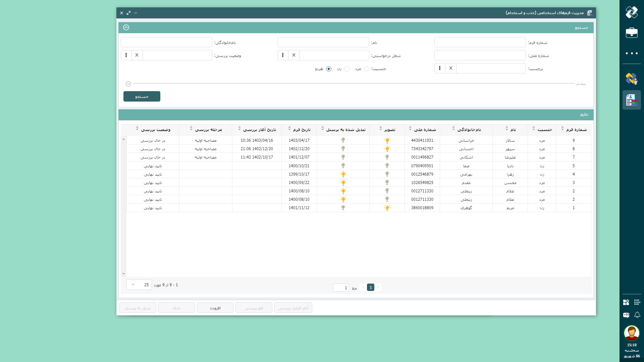Image resolution: width=644 pixels, height=362 pixels.
Task: Click the notification bell icon
Action: pyautogui.click(x=637, y=315)
